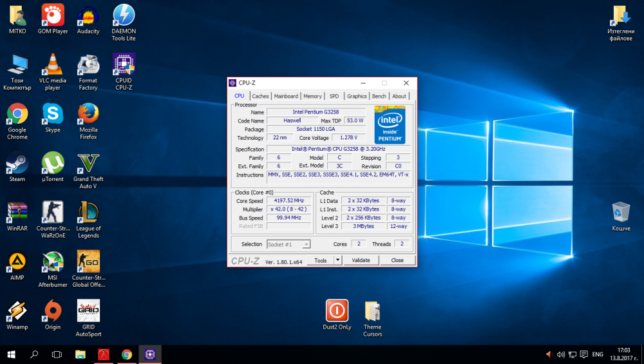Switch to the Mainboard tab
This screenshot has height=364, width=644.
[286, 96]
